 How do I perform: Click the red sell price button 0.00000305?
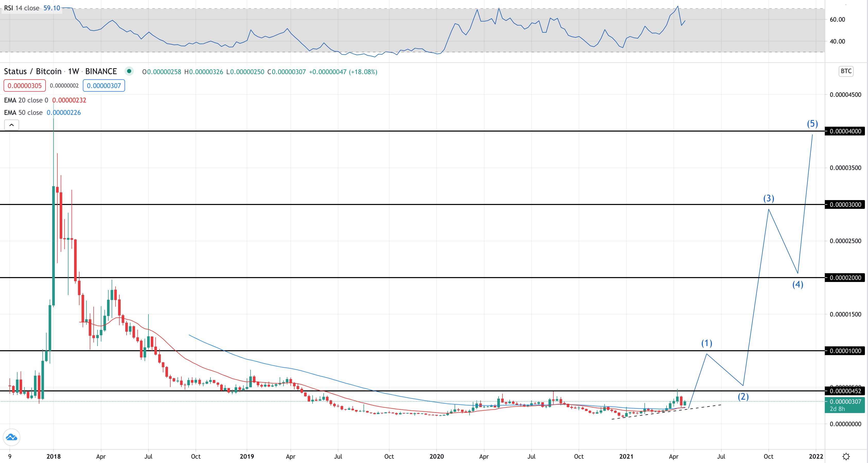click(25, 86)
